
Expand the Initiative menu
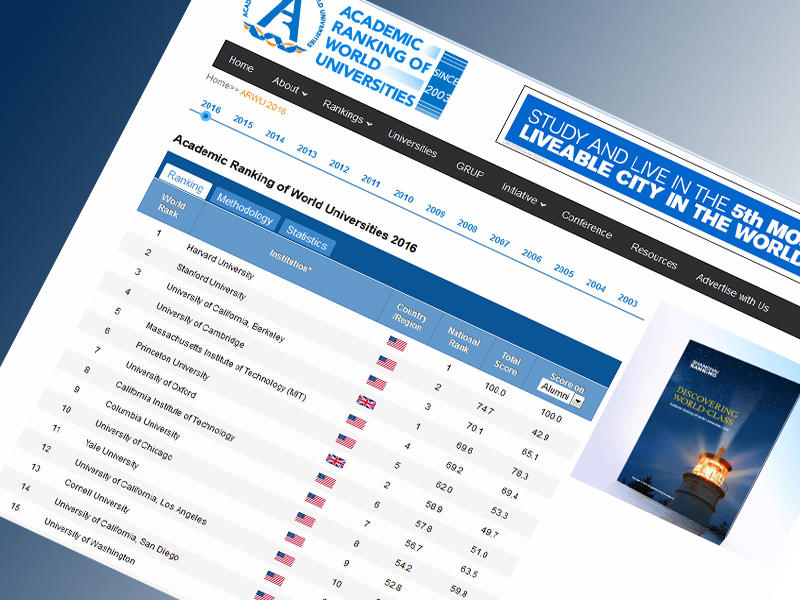pyautogui.click(x=523, y=192)
